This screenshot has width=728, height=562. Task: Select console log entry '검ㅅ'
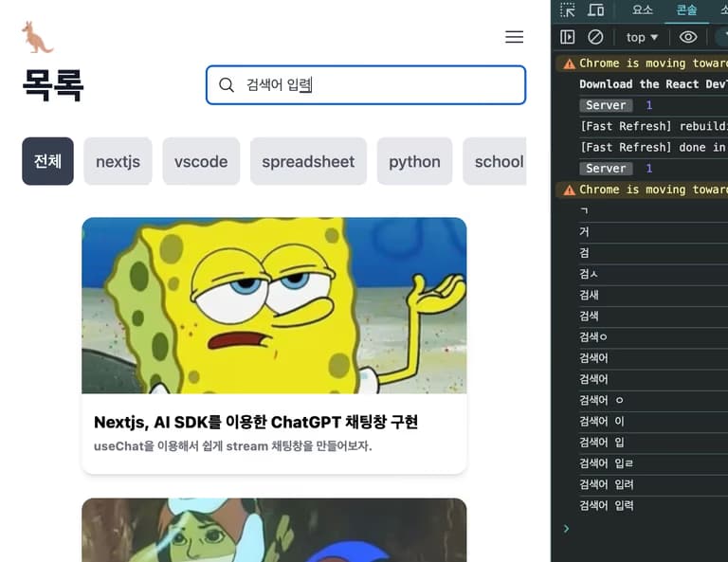[x=589, y=274]
